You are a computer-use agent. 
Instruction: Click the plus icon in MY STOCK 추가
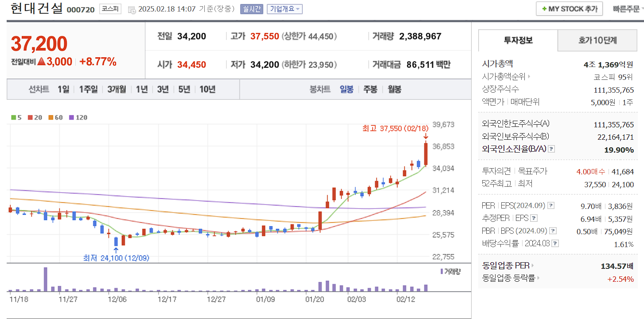(x=544, y=8)
